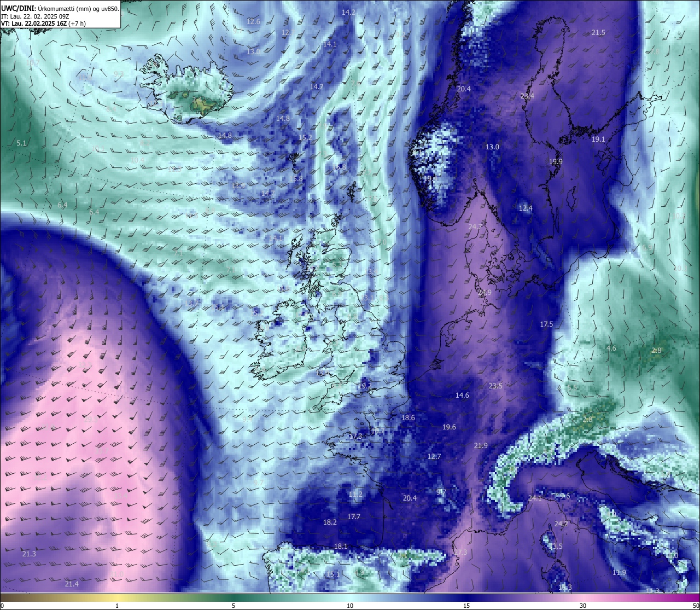Click the 14.1 map value
This screenshot has width=700, height=610.
[330, 44]
